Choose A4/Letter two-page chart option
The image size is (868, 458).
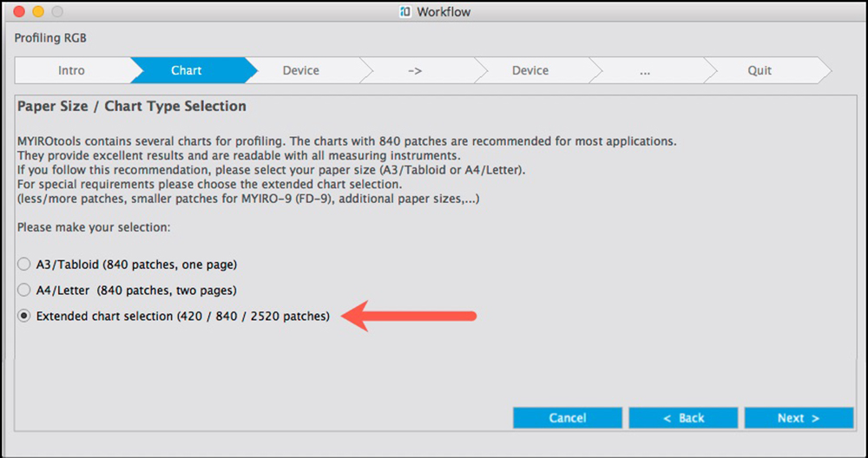(24, 290)
